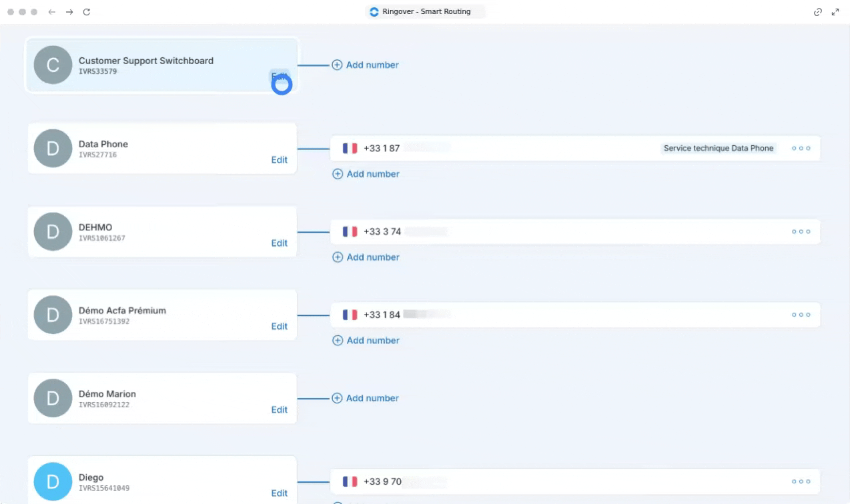Viewport: 850px width, 504px height.
Task: Edit the Data Phone IVR
Action: click(280, 160)
